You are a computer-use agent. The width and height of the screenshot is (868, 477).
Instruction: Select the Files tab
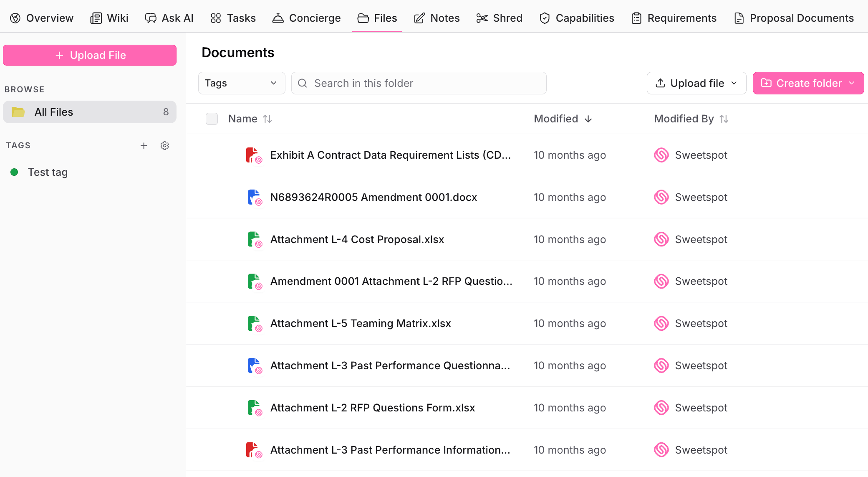pyautogui.click(x=377, y=18)
